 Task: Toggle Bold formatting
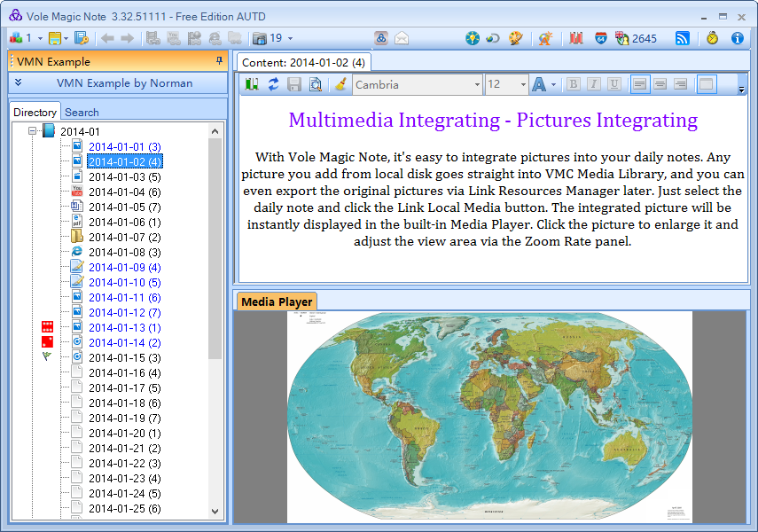[x=574, y=84]
